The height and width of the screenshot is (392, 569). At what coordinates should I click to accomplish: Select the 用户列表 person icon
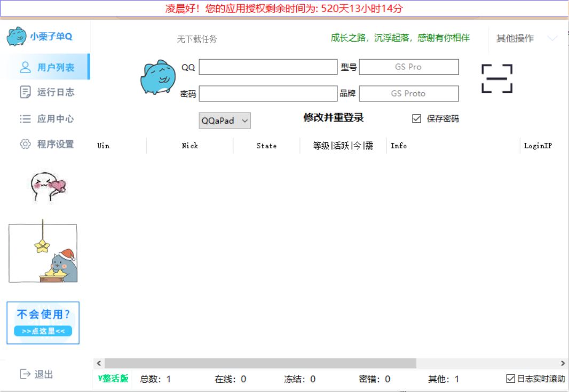click(26, 66)
